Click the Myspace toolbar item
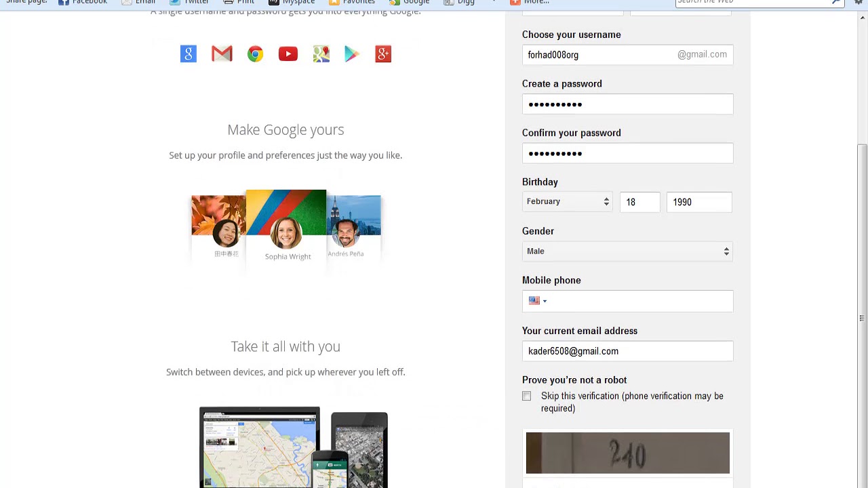868x488 pixels. [x=292, y=2]
